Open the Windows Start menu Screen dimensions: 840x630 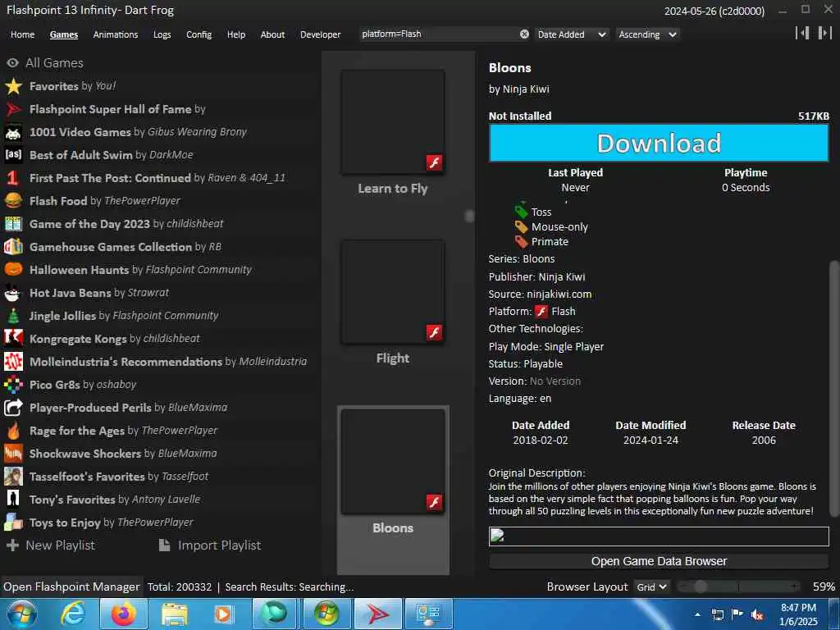click(x=21, y=614)
